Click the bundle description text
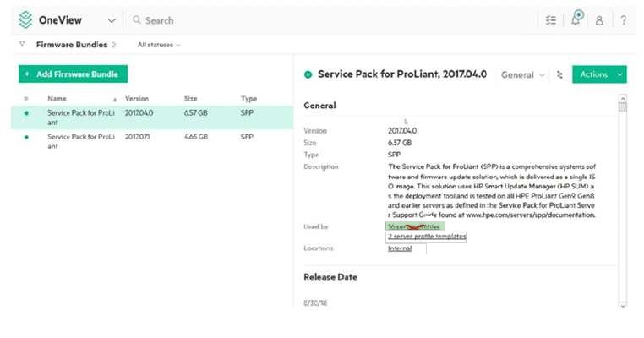This screenshot has height=338, width=644. click(492, 191)
